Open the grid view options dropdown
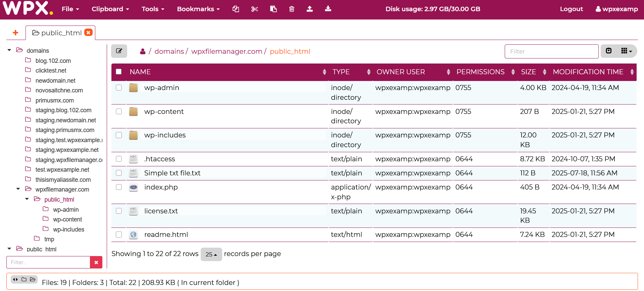Screen dimensions: 644x291 (x=626, y=51)
